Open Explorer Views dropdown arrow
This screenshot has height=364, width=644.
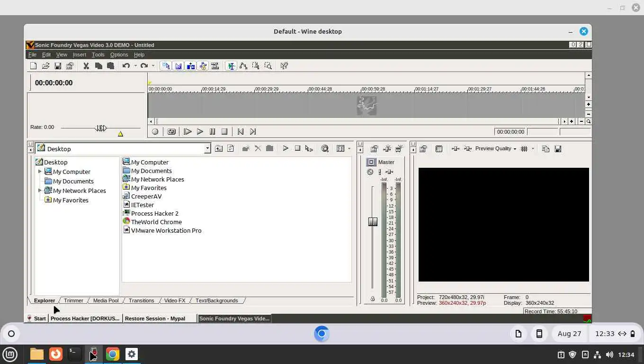coord(349,149)
